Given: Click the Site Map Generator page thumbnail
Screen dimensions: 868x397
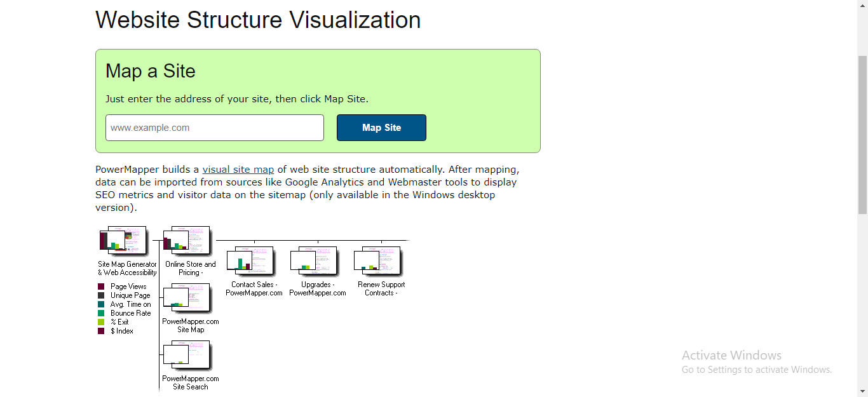Looking at the screenshot, I should (x=124, y=241).
